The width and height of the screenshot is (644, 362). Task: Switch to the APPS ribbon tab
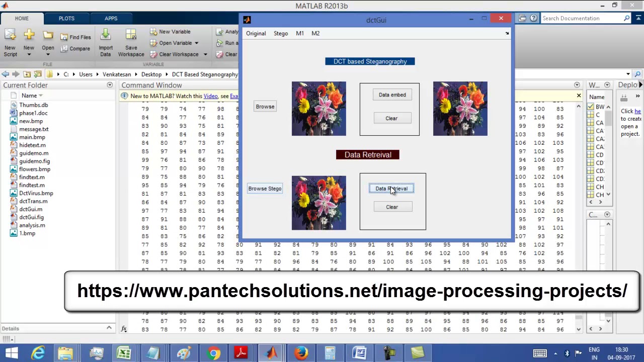pos(111,19)
